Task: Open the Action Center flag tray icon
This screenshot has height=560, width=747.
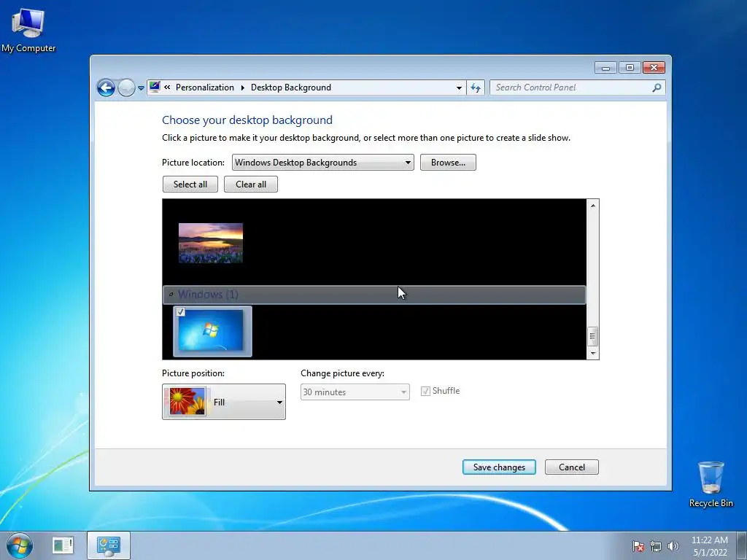Action: pyautogui.click(x=638, y=546)
